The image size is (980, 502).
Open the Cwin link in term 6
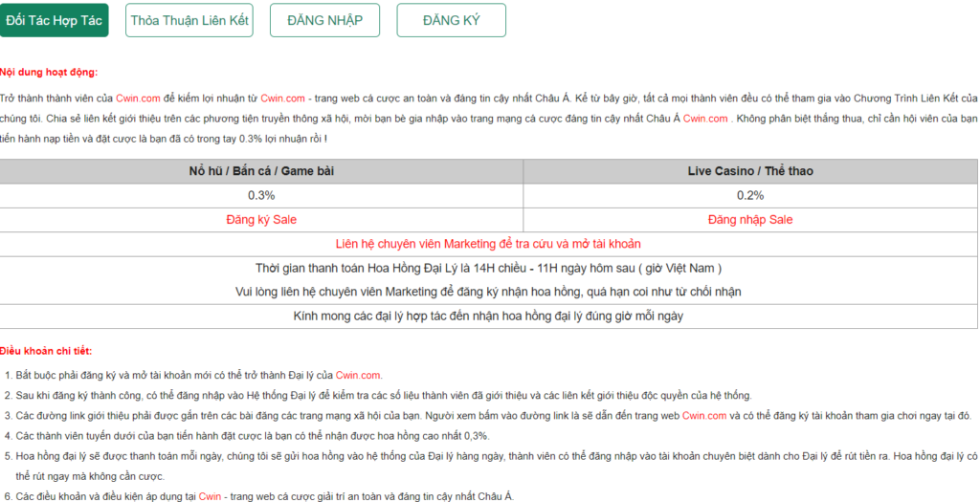tap(210, 497)
